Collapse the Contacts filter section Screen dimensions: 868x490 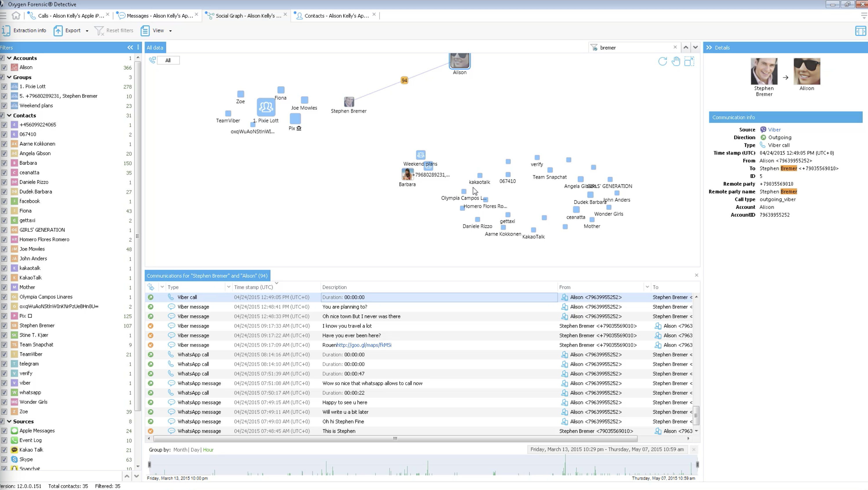(x=9, y=115)
